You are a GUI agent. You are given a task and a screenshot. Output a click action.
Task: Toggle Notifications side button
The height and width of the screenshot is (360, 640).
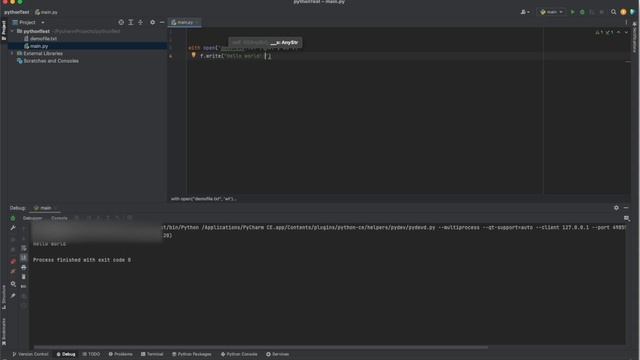[x=635, y=38]
